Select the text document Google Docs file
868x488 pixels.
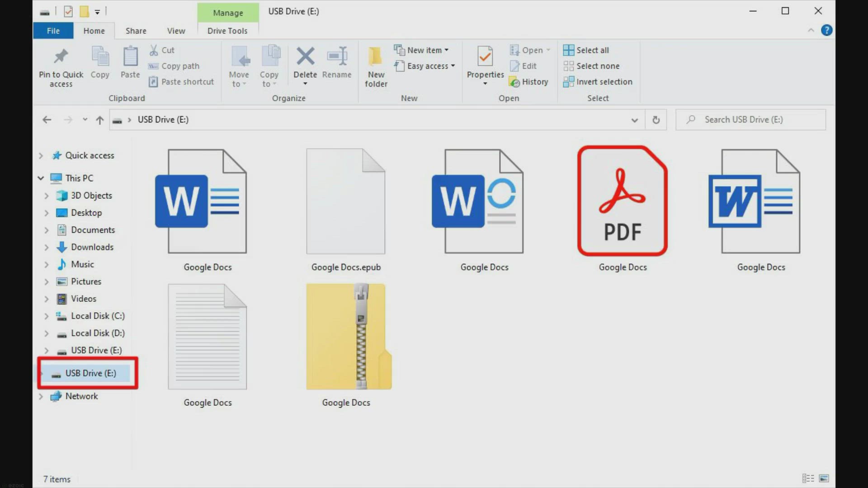pos(208,346)
